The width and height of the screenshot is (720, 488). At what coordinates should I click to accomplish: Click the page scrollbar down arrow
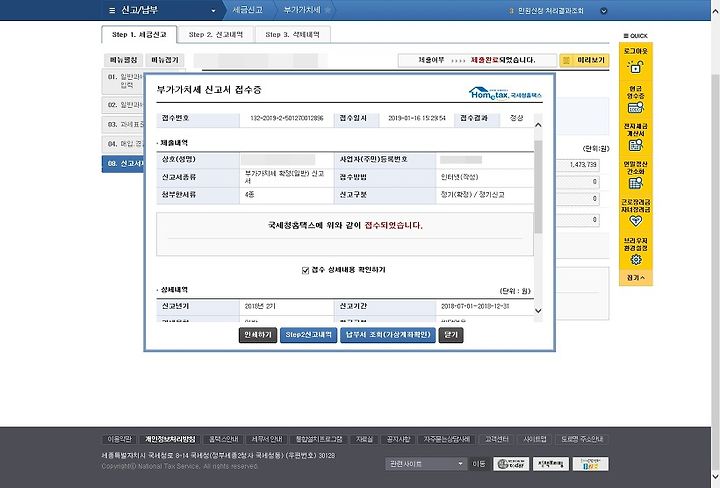pos(715,476)
